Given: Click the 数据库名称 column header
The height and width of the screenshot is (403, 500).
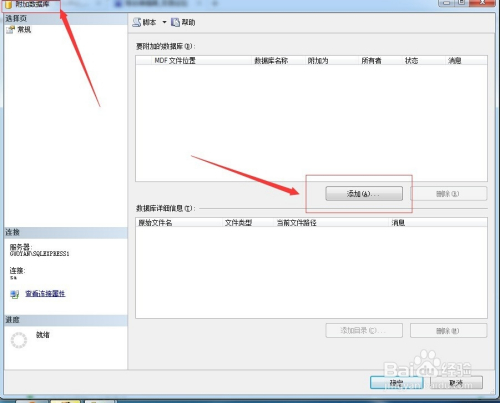Looking at the screenshot, I should 271,60.
